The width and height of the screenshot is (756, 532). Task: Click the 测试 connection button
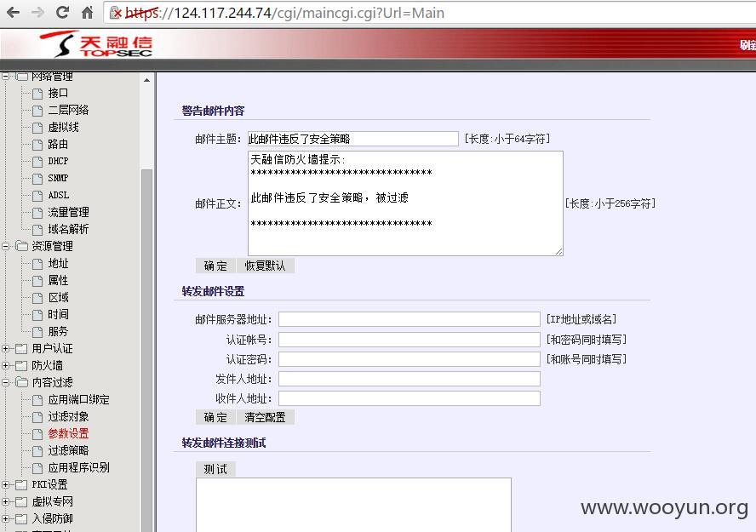click(215, 469)
